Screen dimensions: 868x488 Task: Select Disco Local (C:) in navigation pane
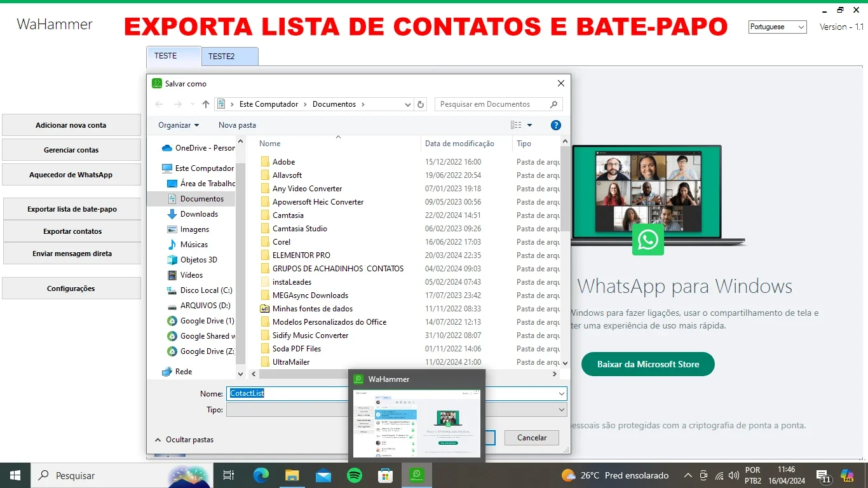click(206, 290)
